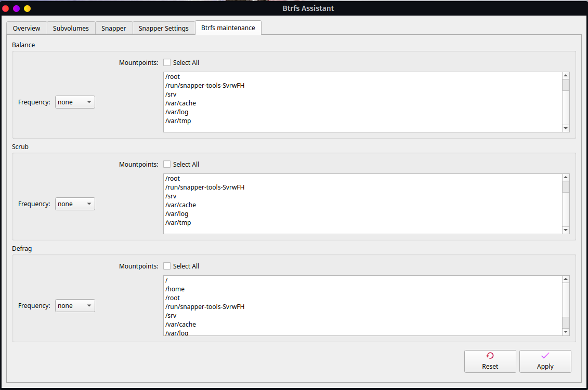Click the Apply button
Image resolution: width=588 pixels, height=390 pixels.
click(545, 361)
